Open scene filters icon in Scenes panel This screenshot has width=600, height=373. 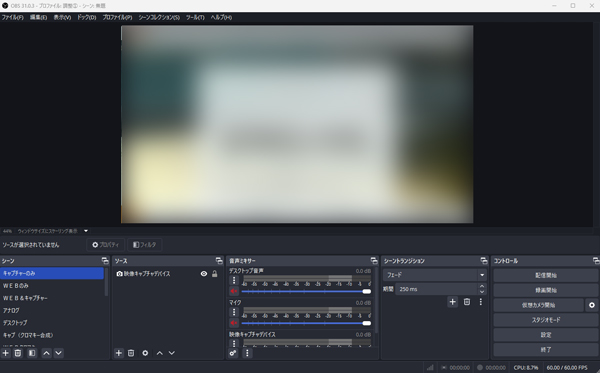pyautogui.click(x=32, y=353)
